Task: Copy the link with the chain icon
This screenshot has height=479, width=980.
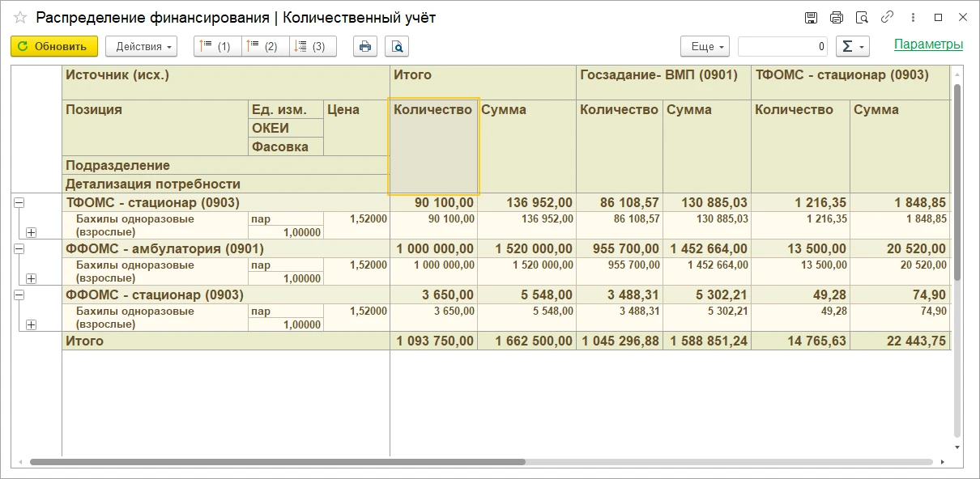Action: (x=888, y=18)
